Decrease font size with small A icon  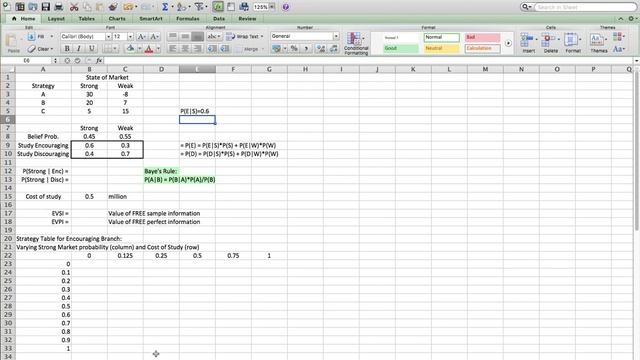pyautogui.click(x=154, y=36)
